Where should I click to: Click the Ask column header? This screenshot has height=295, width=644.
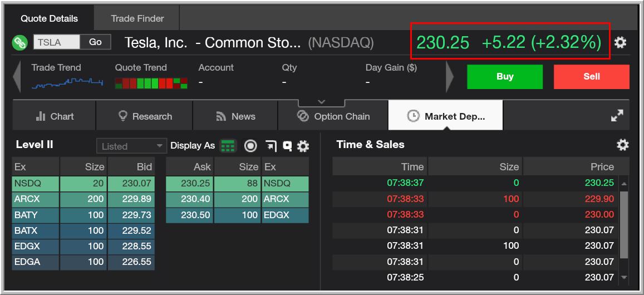pyautogui.click(x=189, y=166)
